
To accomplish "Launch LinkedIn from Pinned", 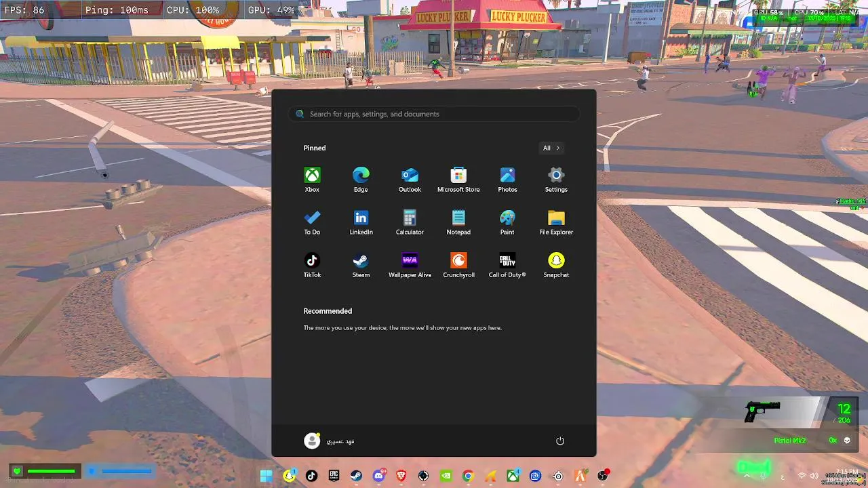I will click(361, 222).
